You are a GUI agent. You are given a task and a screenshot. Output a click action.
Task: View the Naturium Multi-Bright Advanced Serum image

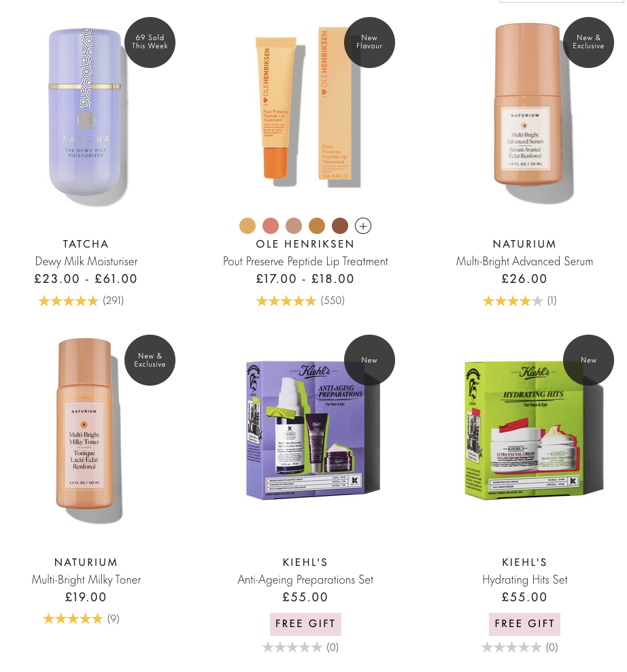[x=528, y=112]
